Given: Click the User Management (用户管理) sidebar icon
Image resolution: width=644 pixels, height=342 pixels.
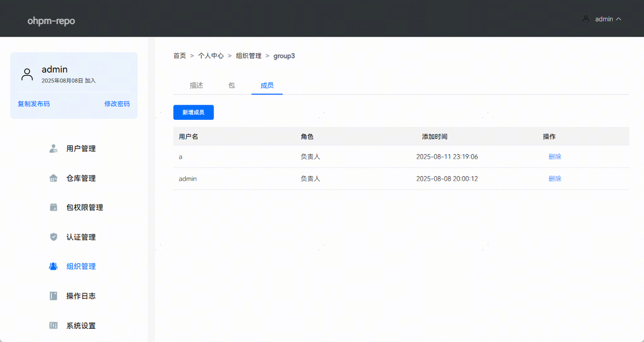Looking at the screenshot, I should tap(53, 149).
